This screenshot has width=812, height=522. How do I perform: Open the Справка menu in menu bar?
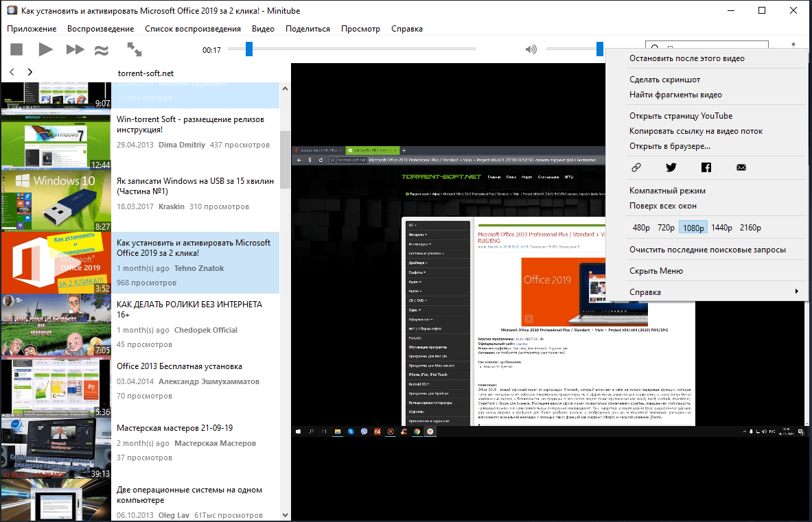coord(406,29)
